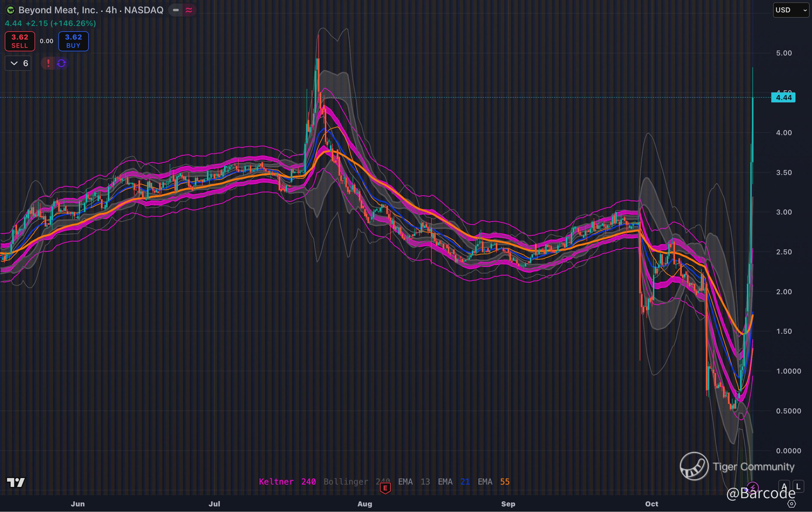
Task: Click the pink wavy approximate icon
Action: point(189,10)
